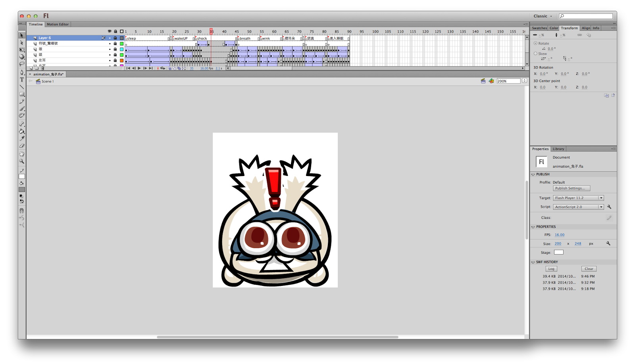Activate the Hand tool
The width and height of the screenshot is (635, 364).
(22, 154)
